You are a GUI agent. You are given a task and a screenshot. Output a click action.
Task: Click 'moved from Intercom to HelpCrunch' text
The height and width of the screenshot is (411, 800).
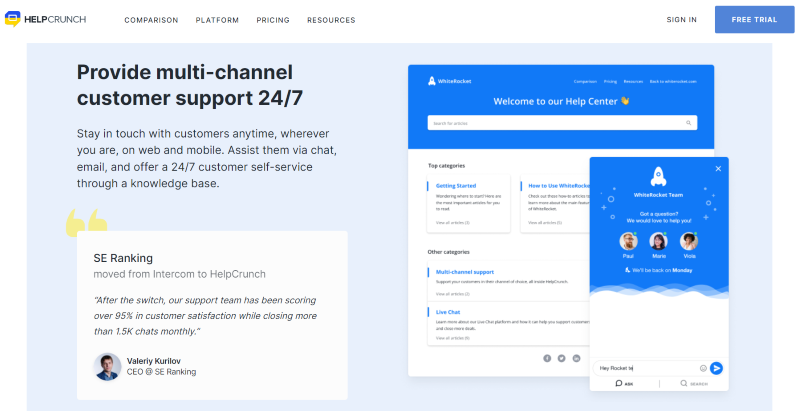coord(180,274)
